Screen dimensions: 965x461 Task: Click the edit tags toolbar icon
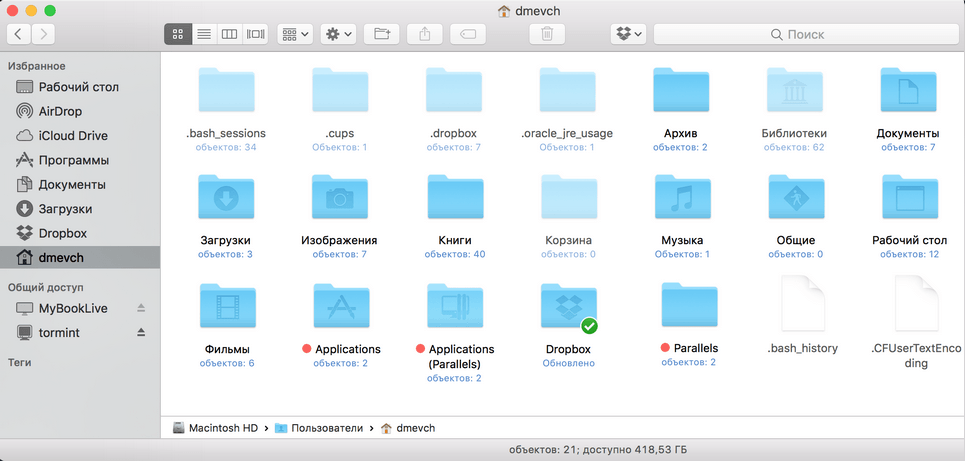pos(468,34)
